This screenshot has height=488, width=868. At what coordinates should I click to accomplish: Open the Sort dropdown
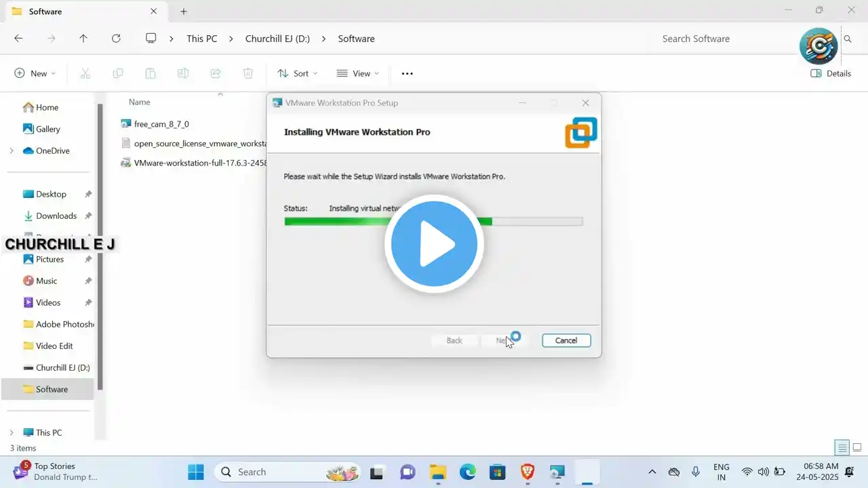[297, 73]
